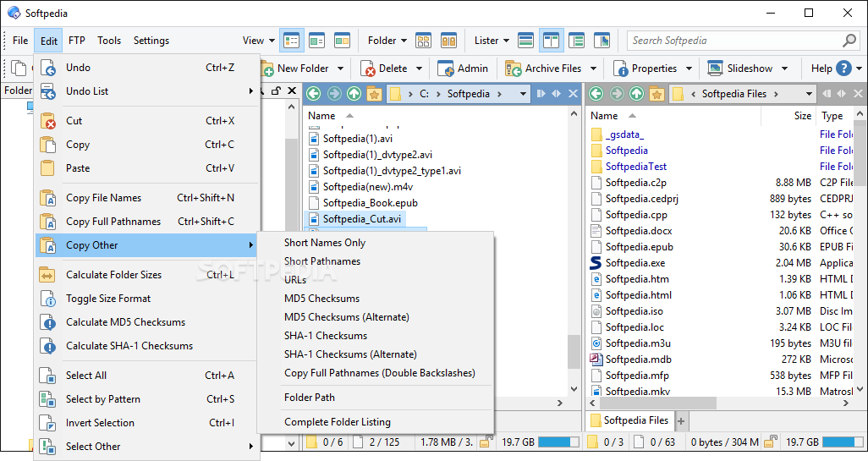Click the Archive Files button
Screen dimensions: 868x461
544,69
